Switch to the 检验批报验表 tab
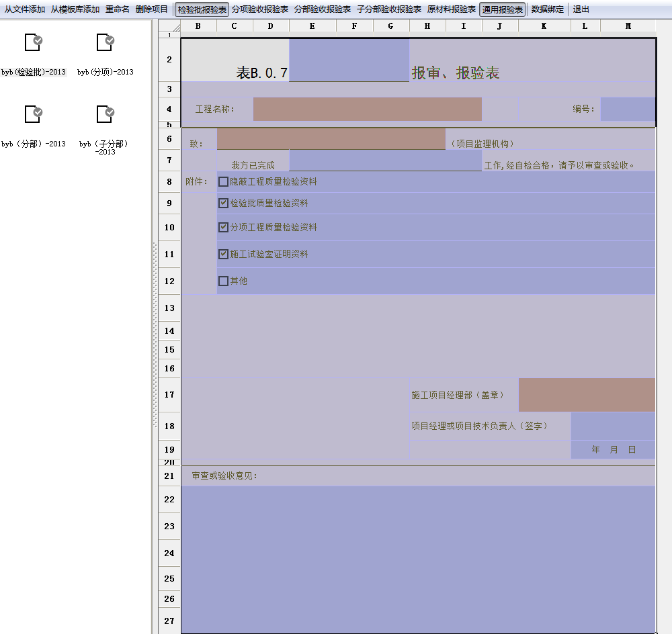Screen dimensions: 672x634 (x=202, y=9)
